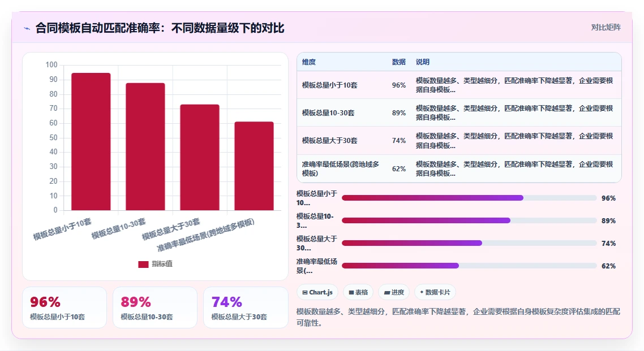Click the 说明 text in the 62% table row
This screenshot has height=351, width=644.
514,168
